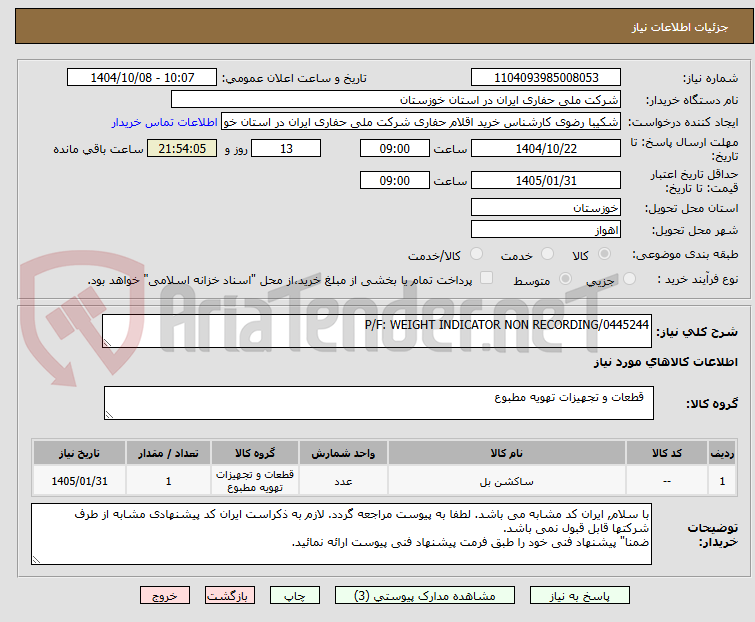Click the نام کالا column header
755x622 pixels.
[x=507, y=453]
